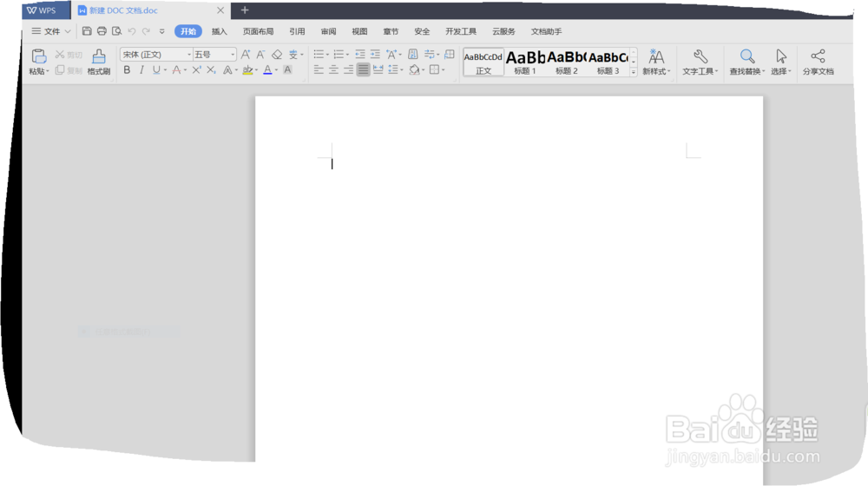
Task: Toggle Superscript formatting
Action: [x=196, y=69]
